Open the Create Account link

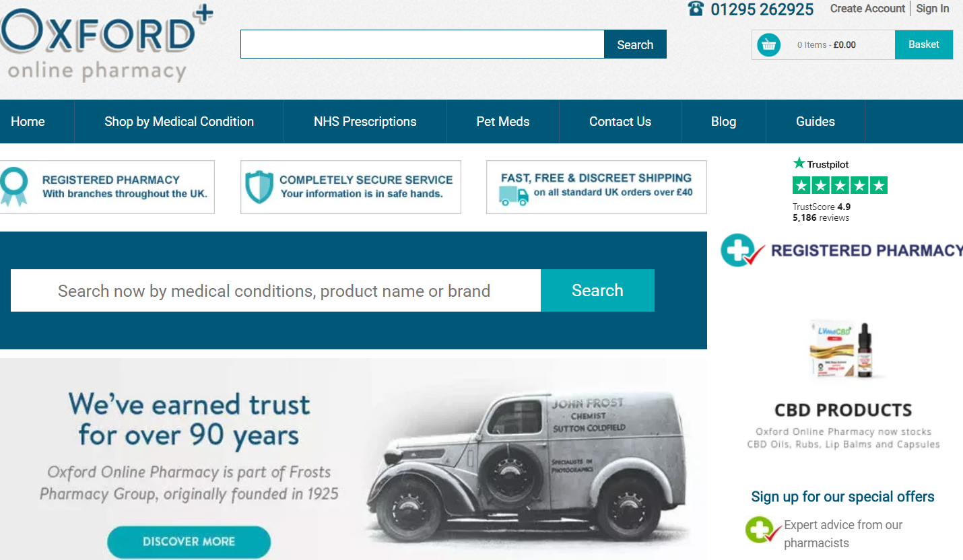(x=867, y=9)
